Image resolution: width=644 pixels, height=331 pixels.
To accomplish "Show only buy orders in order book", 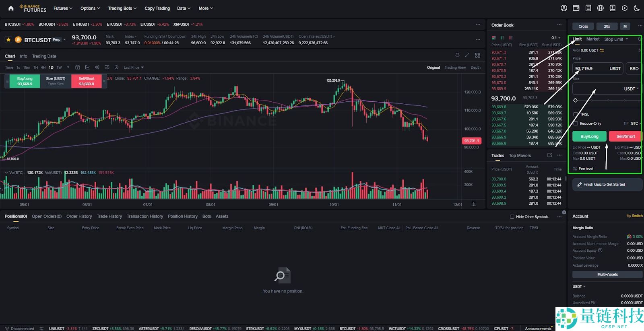I will pos(502,38).
